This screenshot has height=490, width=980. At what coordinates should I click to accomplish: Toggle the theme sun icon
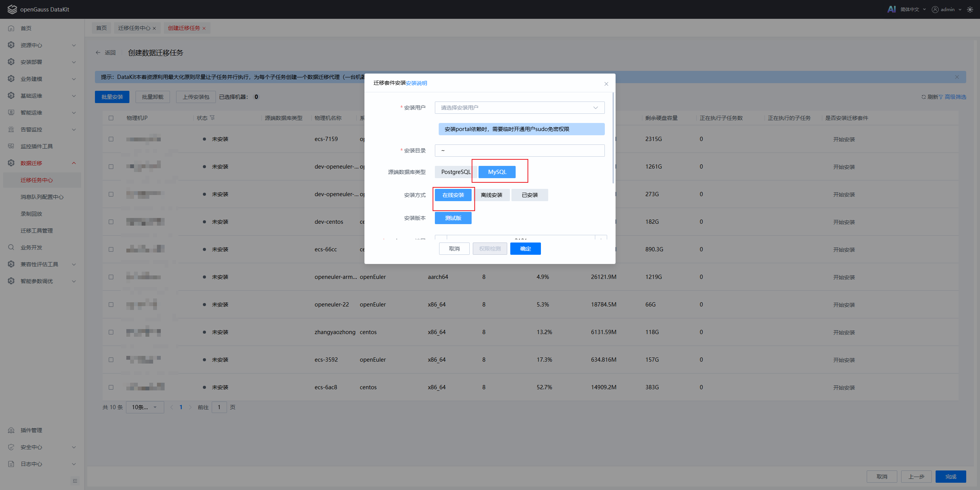point(970,10)
